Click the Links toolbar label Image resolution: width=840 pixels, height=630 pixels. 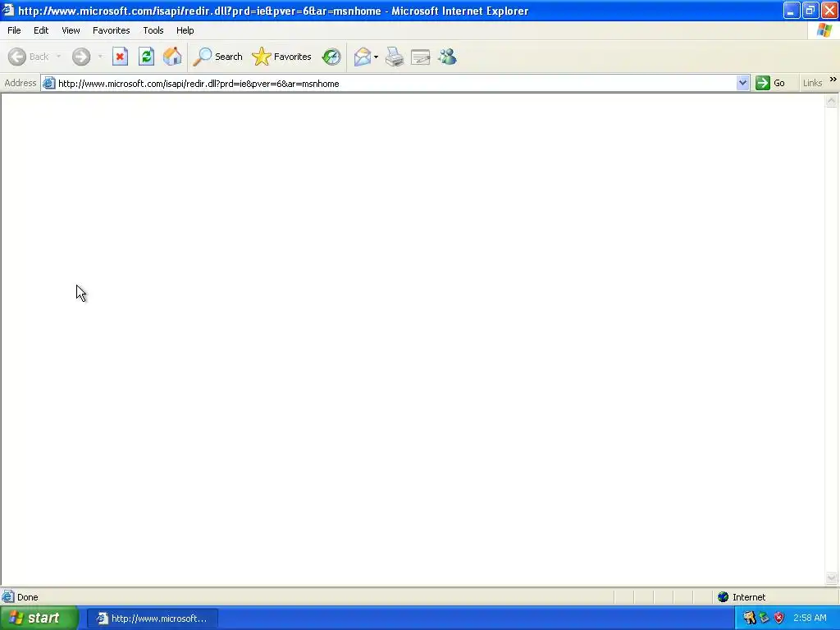812,83
